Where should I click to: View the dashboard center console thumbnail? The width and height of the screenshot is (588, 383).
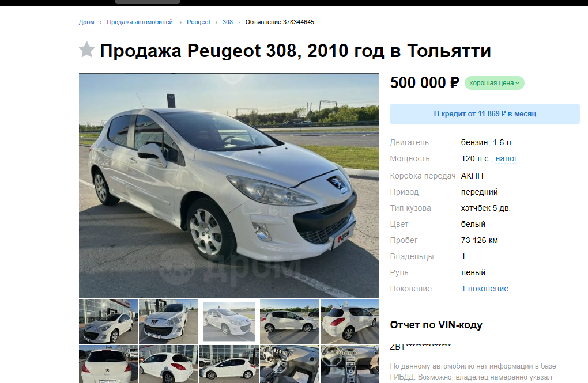click(349, 364)
